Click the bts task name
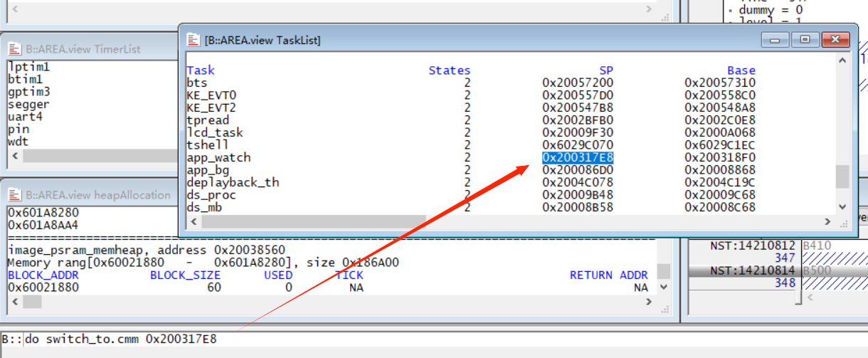The height and width of the screenshot is (358, 868). click(196, 83)
